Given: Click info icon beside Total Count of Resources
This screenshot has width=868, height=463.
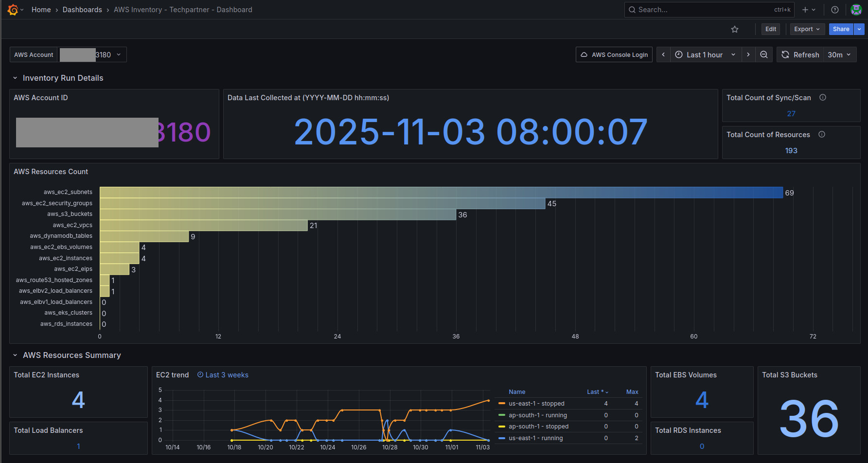Looking at the screenshot, I should pyautogui.click(x=821, y=135).
